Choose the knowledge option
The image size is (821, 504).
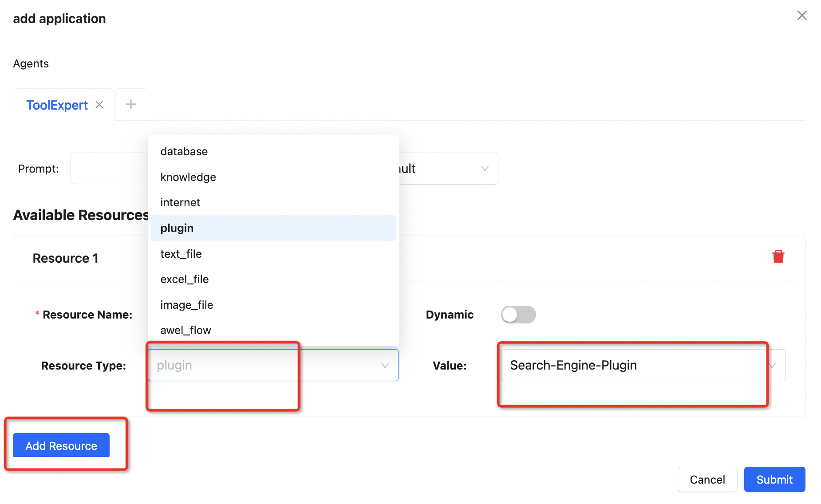pyautogui.click(x=188, y=177)
